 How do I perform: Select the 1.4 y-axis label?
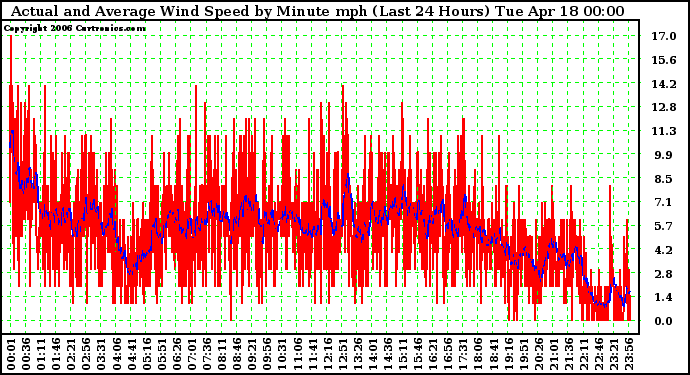(664, 298)
